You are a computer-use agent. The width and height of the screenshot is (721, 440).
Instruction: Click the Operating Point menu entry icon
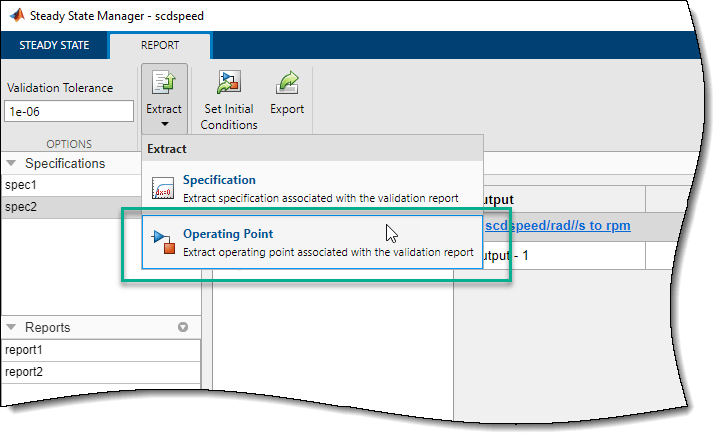pyautogui.click(x=163, y=242)
